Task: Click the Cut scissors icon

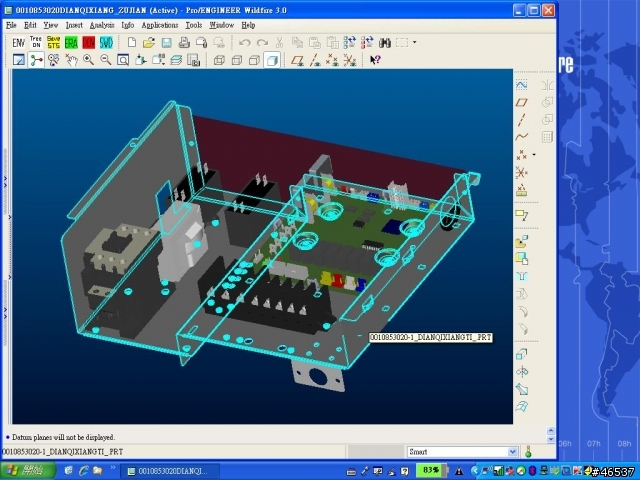Action: point(280,42)
